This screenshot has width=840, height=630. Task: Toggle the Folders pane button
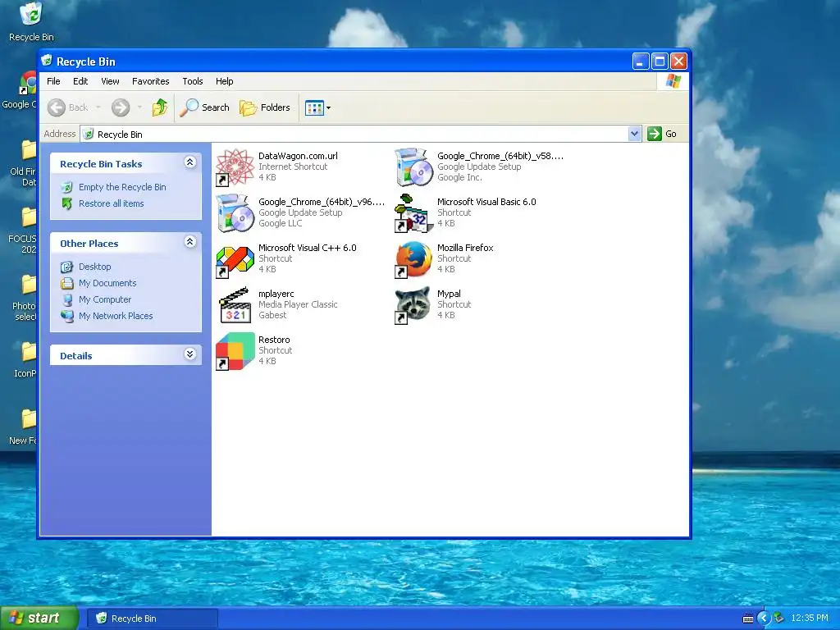click(265, 107)
